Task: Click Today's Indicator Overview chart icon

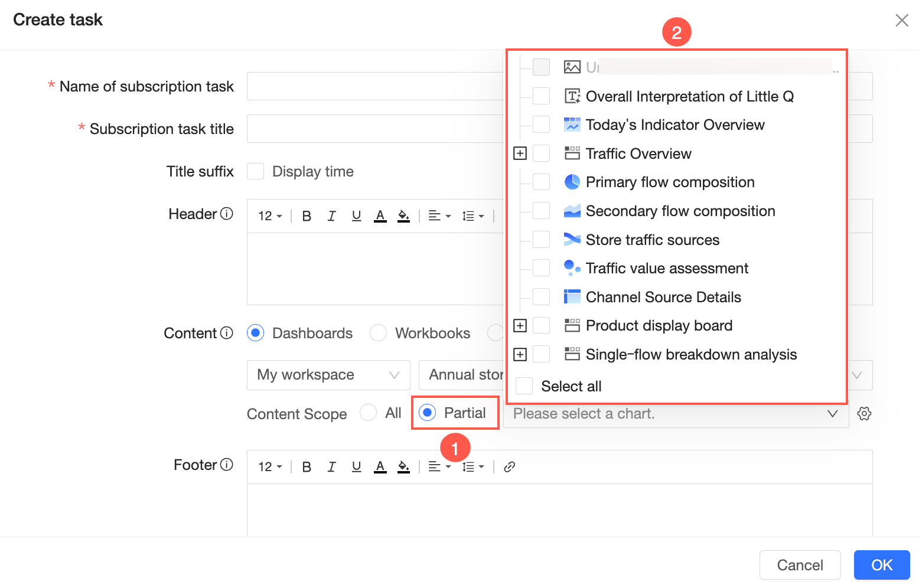Action: [572, 125]
